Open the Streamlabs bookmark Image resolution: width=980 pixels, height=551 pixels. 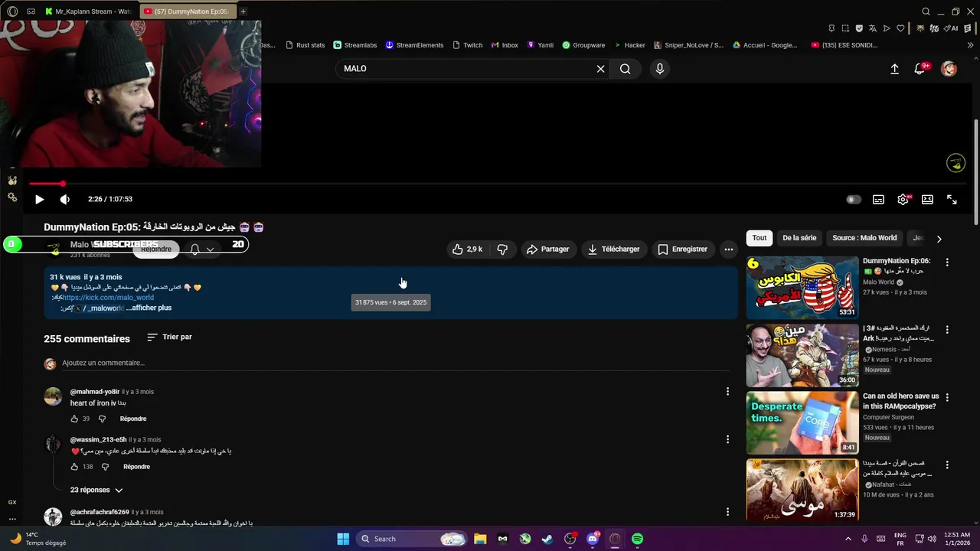tap(355, 45)
